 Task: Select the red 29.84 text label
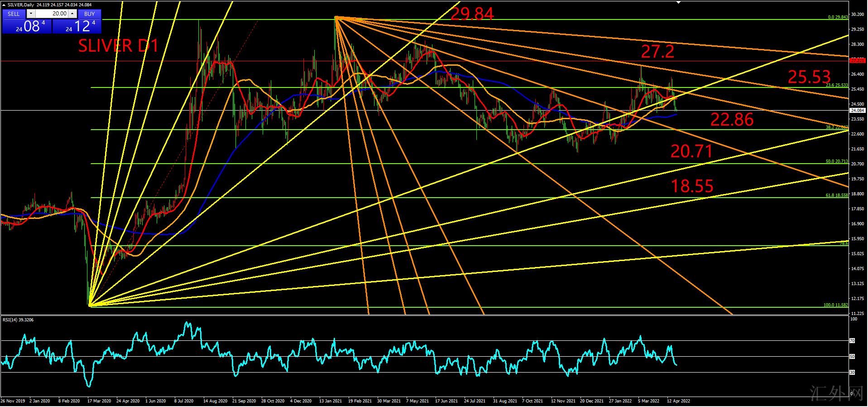472,15
